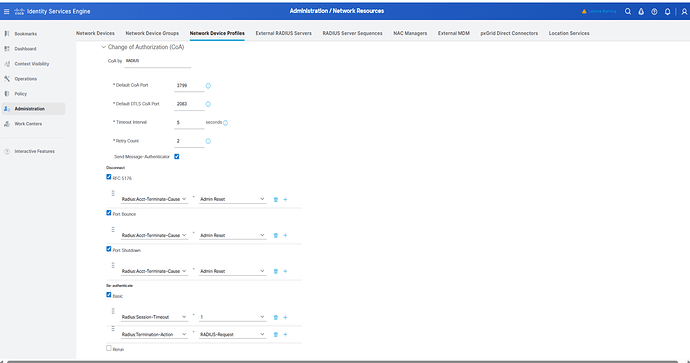Switch to the NAC Managers tab
This screenshot has width=690, height=363.
pyautogui.click(x=410, y=33)
